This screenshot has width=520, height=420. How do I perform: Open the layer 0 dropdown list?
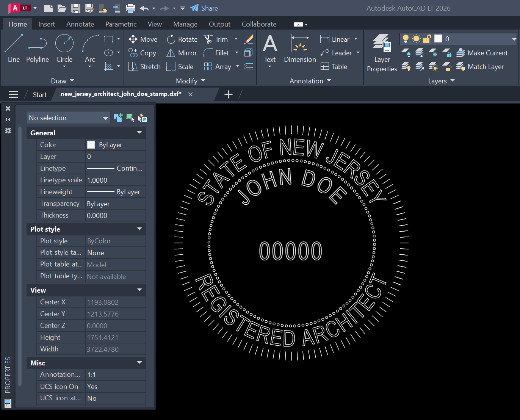coord(514,39)
